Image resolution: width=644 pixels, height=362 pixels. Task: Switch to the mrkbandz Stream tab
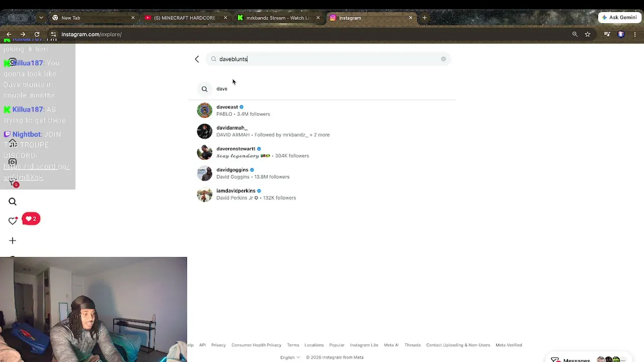tap(278, 18)
